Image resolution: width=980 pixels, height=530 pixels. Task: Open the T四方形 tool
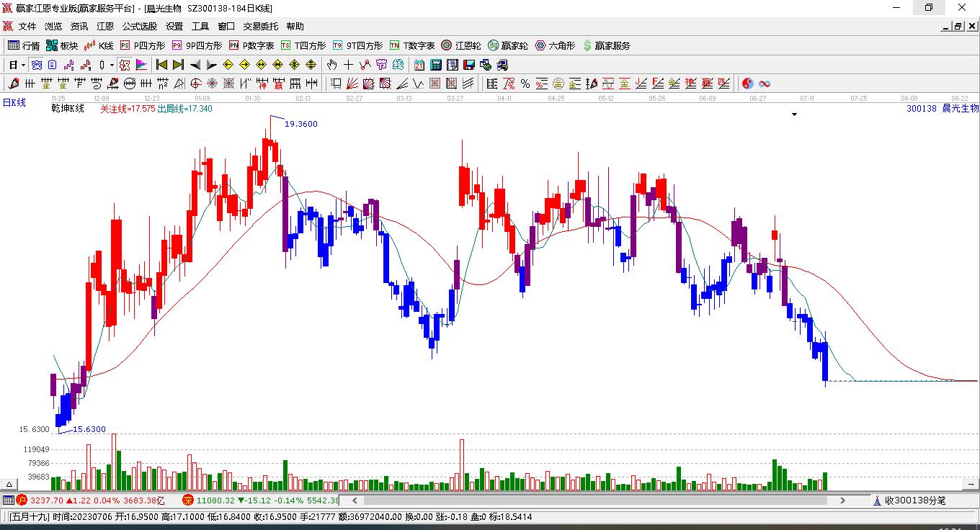[x=303, y=45]
